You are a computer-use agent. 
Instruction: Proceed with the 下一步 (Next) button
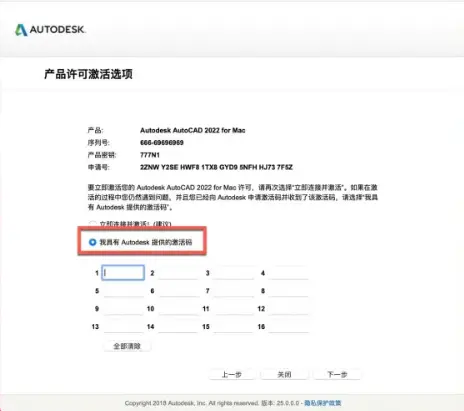tap(337, 374)
